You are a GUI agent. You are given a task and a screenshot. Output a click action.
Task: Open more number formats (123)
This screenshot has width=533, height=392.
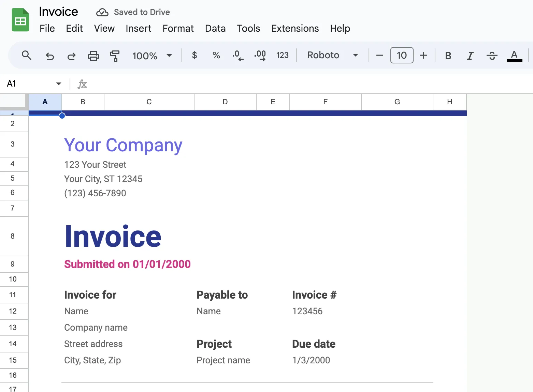[x=282, y=55]
